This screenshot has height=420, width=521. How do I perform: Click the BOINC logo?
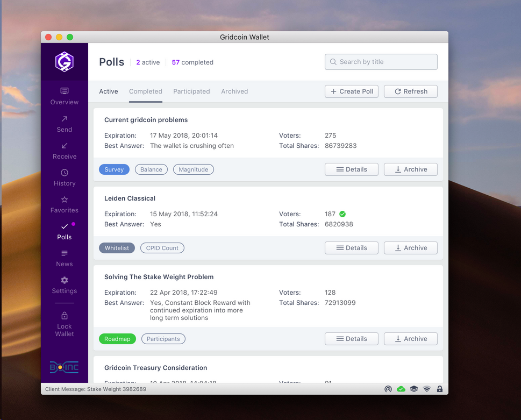click(x=64, y=367)
